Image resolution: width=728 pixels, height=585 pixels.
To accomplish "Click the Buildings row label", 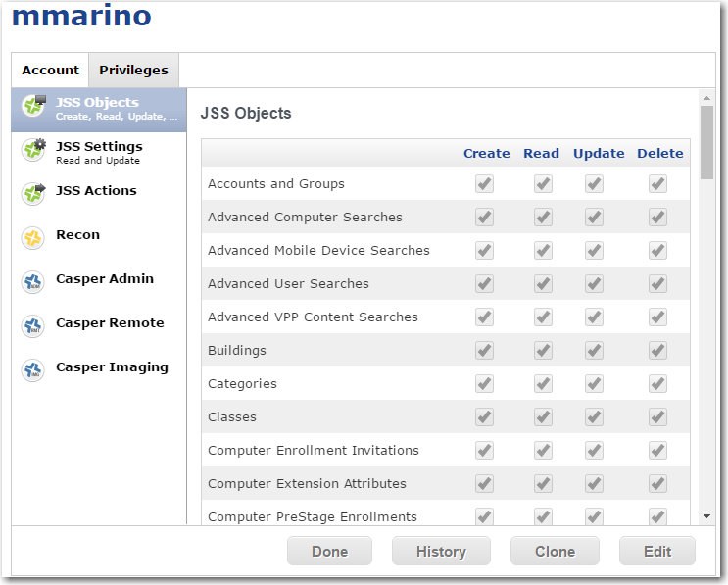I will [x=237, y=351].
